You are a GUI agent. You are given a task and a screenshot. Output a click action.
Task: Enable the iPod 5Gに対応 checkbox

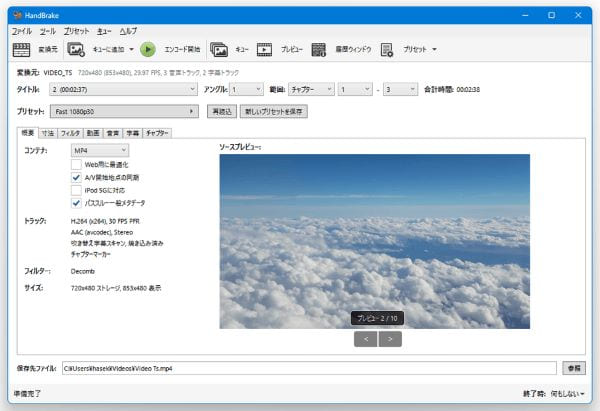point(76,190)
